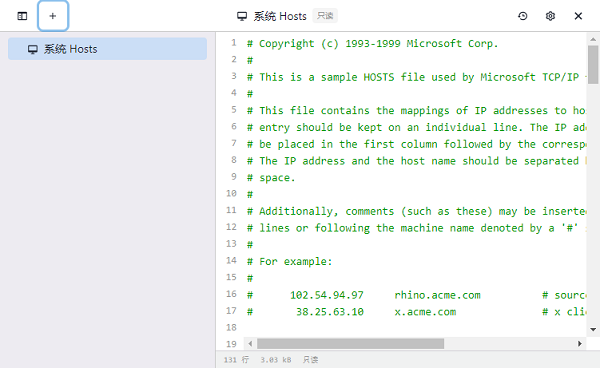Click vertical scrollbar up arrow
The image size is (600, 368).
click(593, 39)
